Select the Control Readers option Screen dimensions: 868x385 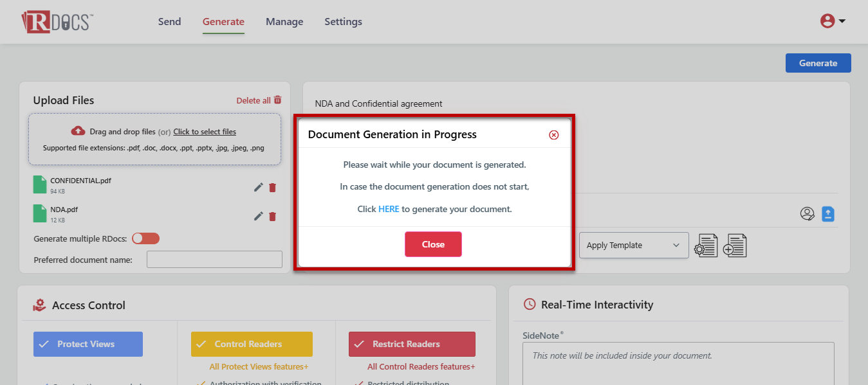click(x=252, y=344)
